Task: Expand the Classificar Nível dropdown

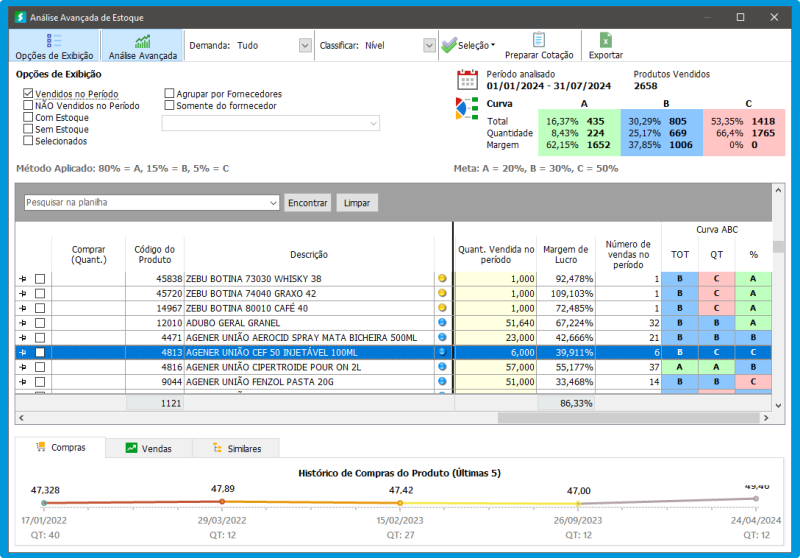Action: (x=429, y=45)
